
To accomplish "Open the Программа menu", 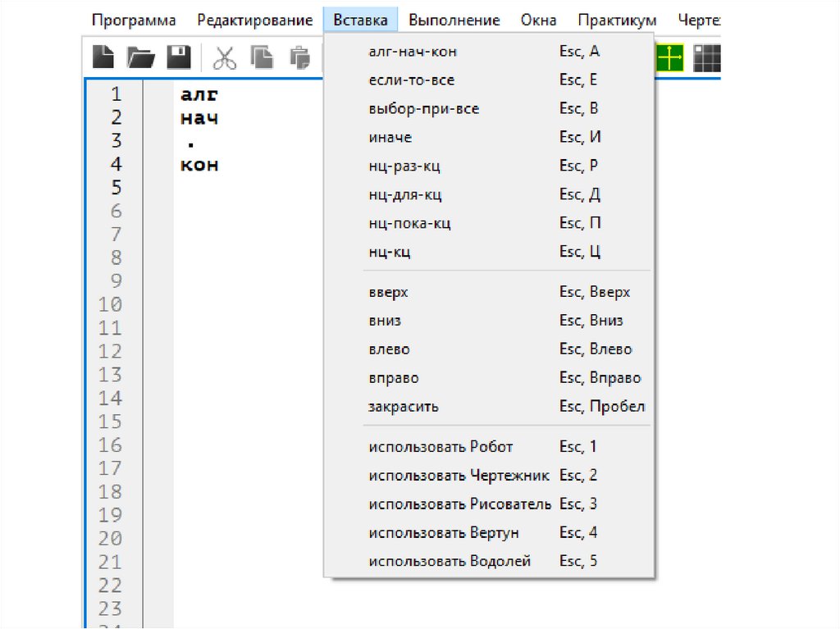I will 134,21.
